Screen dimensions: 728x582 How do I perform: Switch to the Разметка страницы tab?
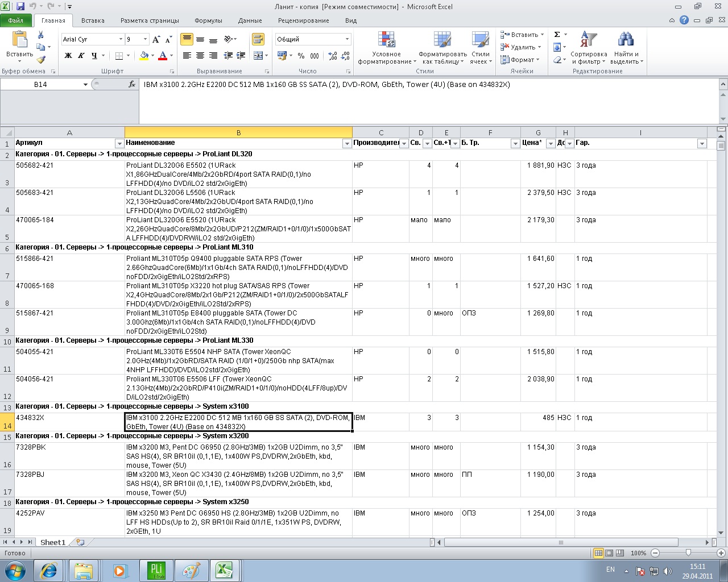coord(150,20)
